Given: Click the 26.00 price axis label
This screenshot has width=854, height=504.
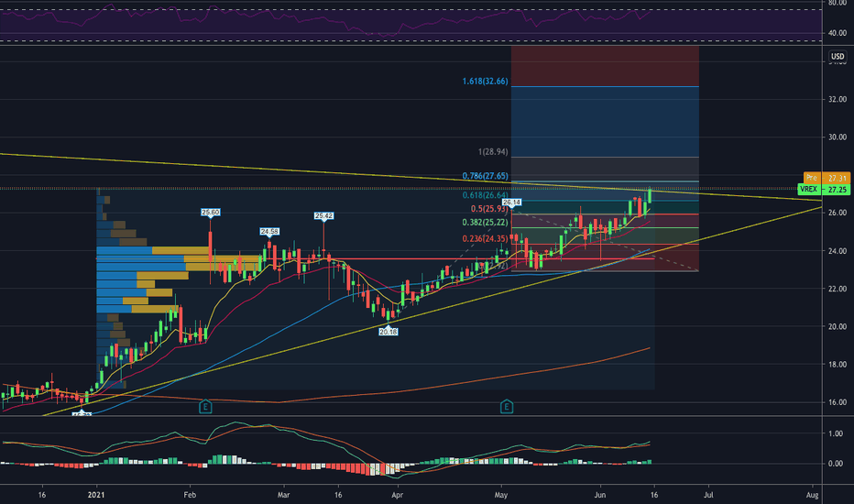Looking at the screenshot, I should point(838,213).
